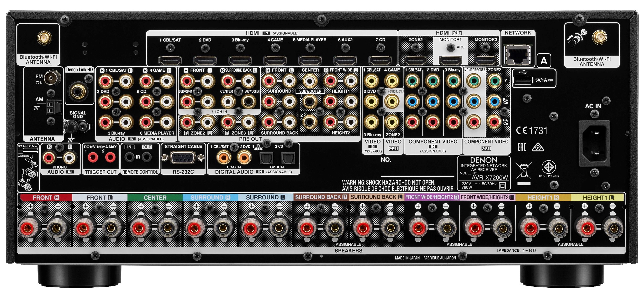The image size is (644, 296).
Task: Click the Subwoofer 1 pre out jack
Action: (310, 102)
